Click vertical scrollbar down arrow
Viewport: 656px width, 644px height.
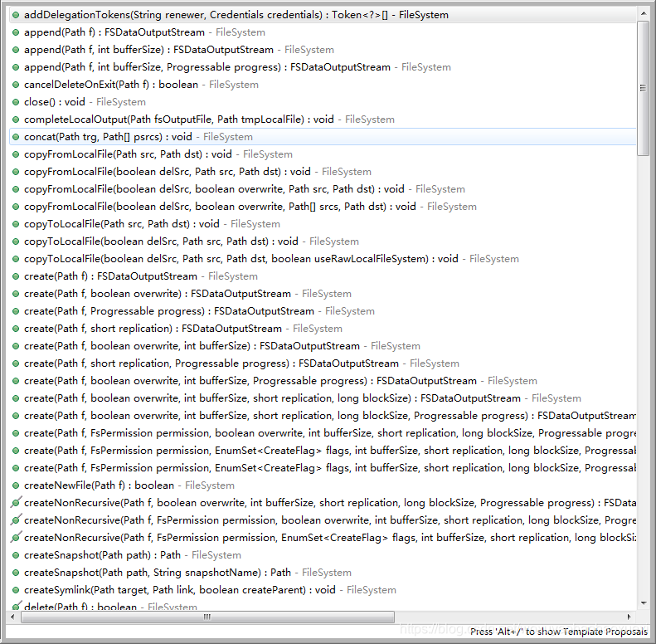[x=643, y=603]
